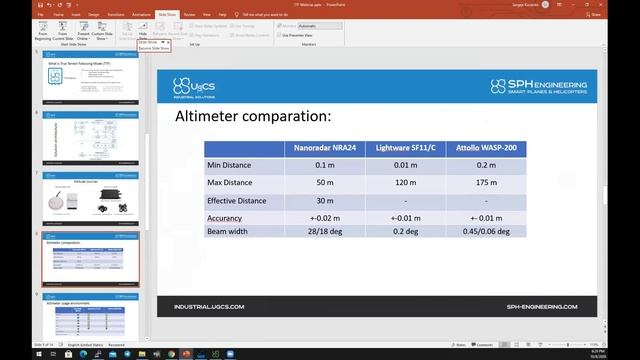The width and height of the screenshot is (640, 360).
Task: Click the Slide Show view icon in status bar
Action: pos(540,345)
